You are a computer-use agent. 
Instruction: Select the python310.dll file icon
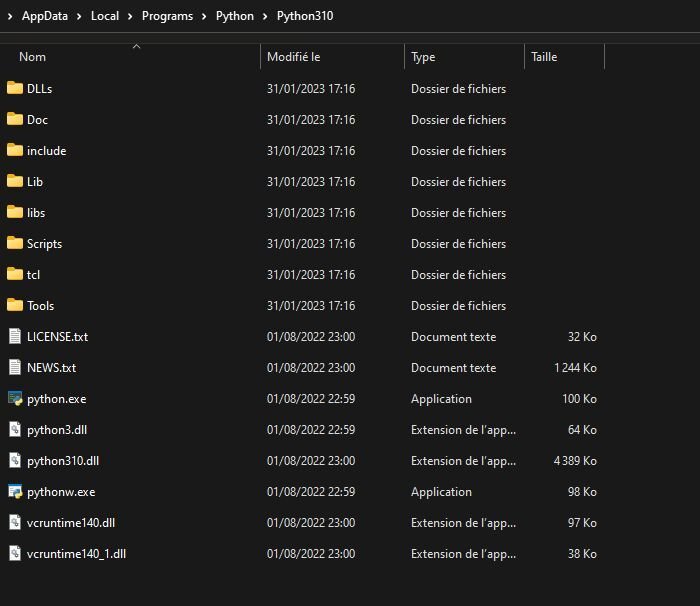click(15, 460)
